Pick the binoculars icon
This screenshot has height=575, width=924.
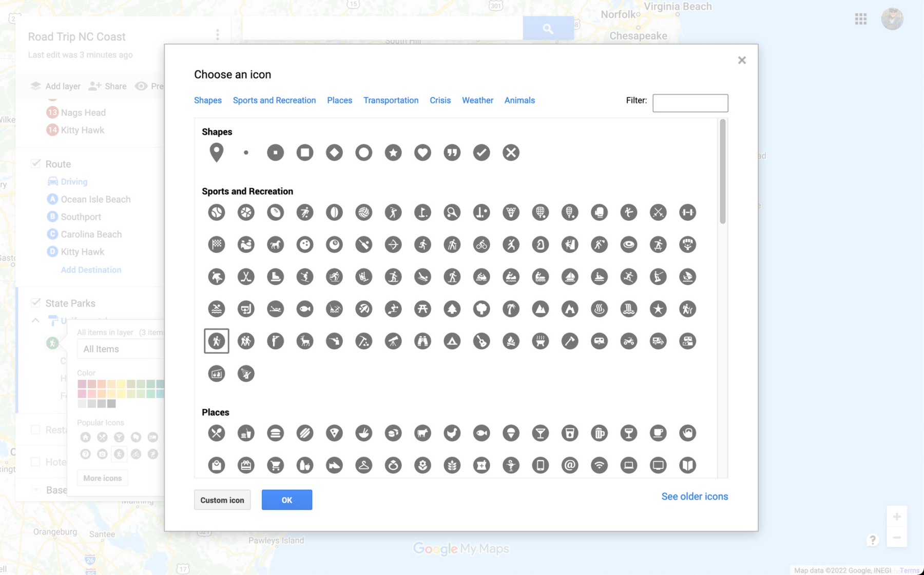pyautogui.click(x=422, y=341)
